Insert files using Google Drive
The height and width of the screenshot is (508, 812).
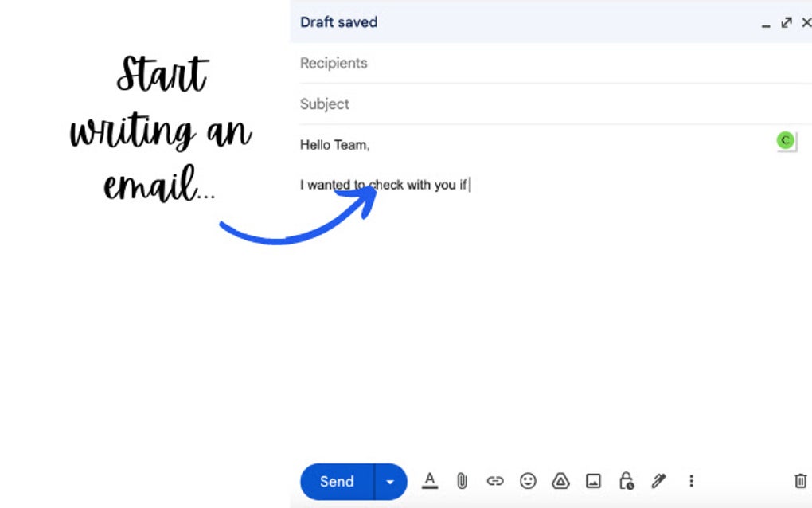pos(560,481)
